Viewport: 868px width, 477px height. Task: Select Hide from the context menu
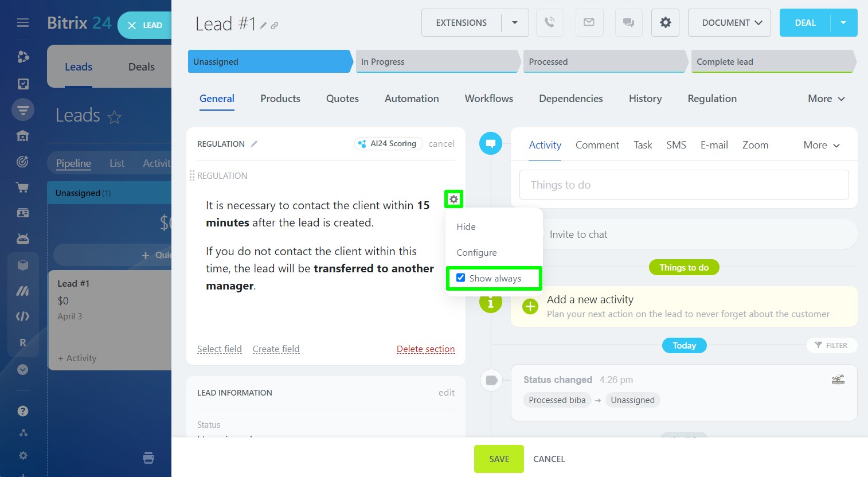click(466, 227)
